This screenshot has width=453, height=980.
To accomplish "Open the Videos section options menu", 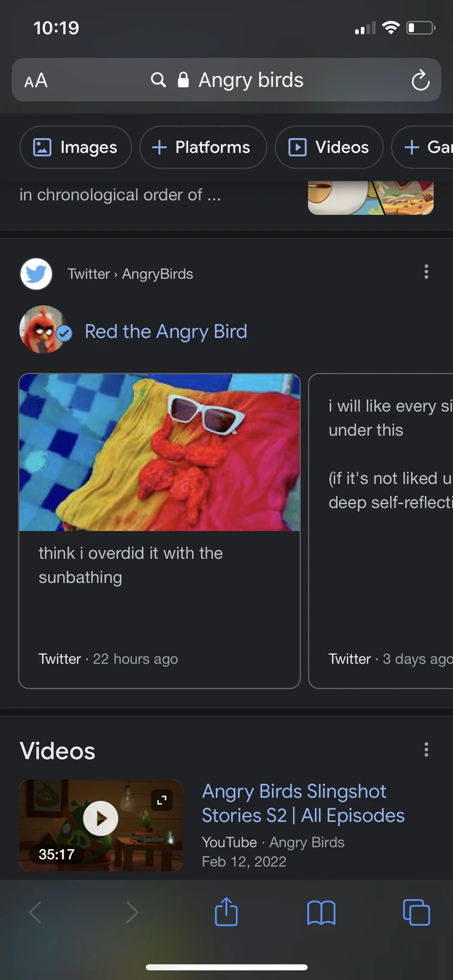I will point(426,750).
